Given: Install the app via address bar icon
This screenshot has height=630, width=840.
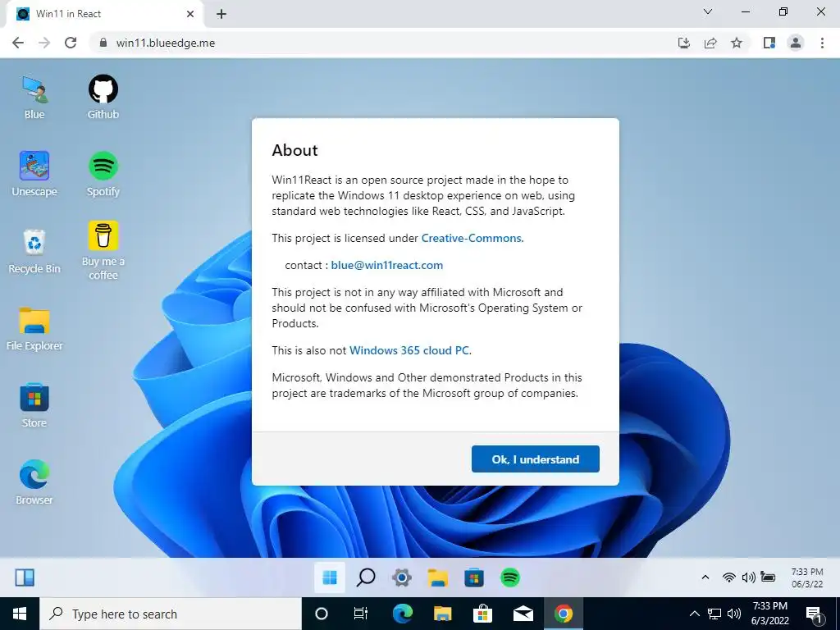Looking at the screenshot, I should coord(684,43).
